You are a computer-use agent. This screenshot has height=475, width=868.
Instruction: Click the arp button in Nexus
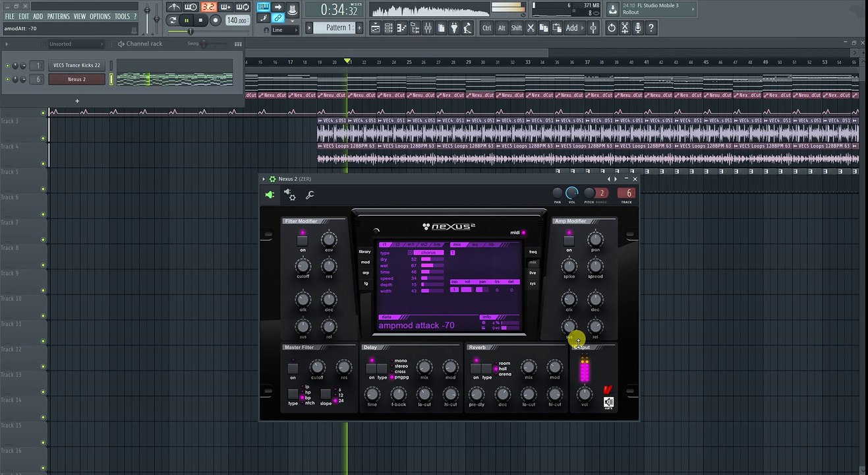pyautogui.click(x=366, y=272)
